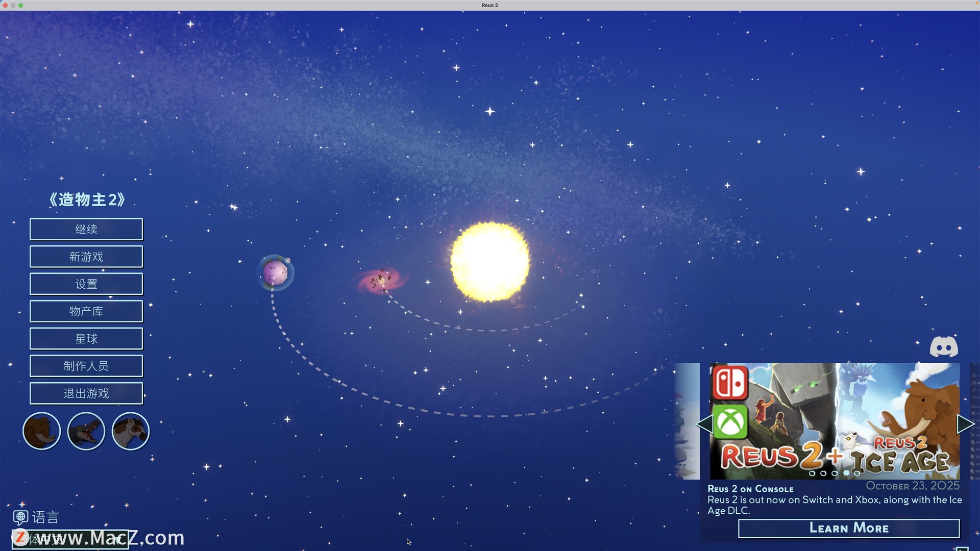The height and width of the screenshot is (551, 980).
Task: Show the previous news slide
Action: (x=704, y=424)
